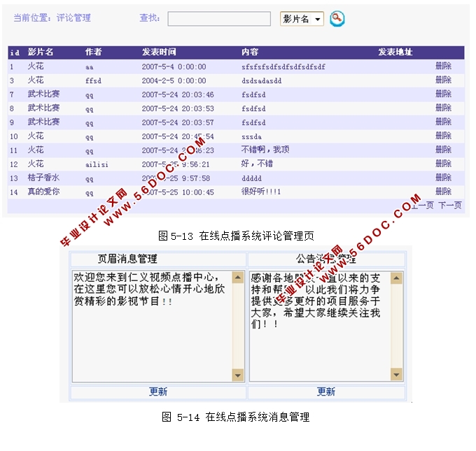Delete comment id 9 on 武术比赛
This screenshot has width=476, height=451.
click(x=443, y=122)
